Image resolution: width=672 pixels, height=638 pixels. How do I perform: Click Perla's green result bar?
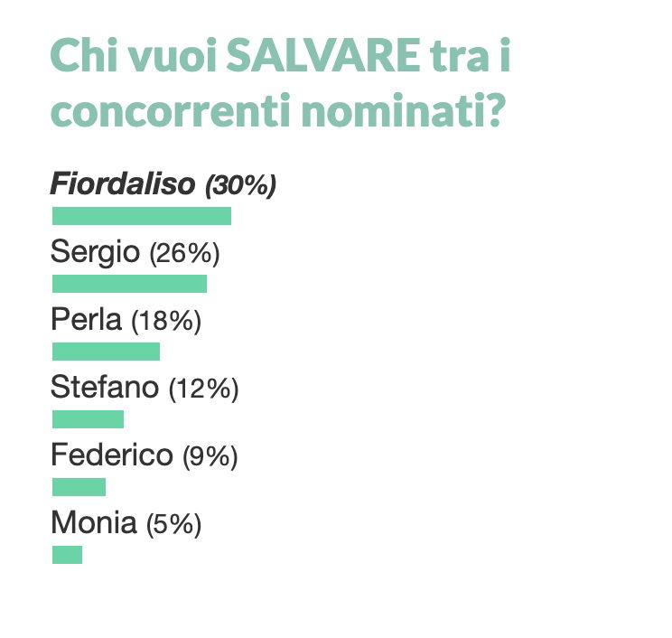[x=106, y=352]
